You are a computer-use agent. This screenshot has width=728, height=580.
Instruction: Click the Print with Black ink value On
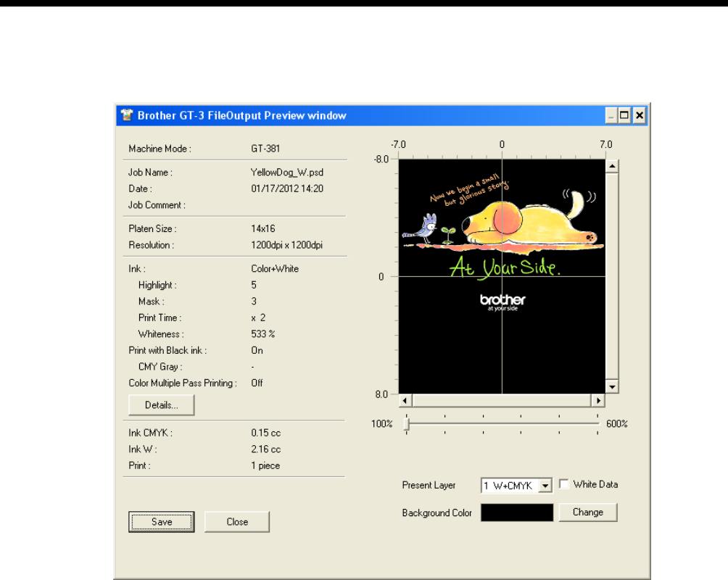pos(257,350)
